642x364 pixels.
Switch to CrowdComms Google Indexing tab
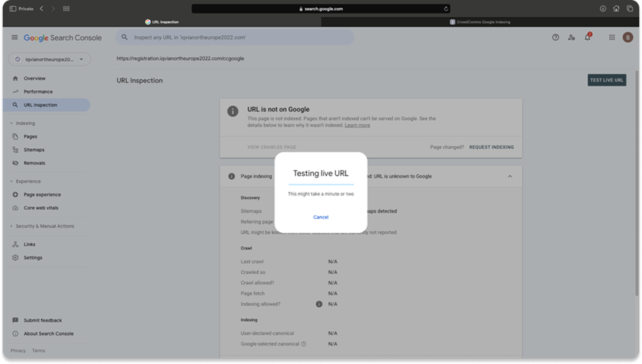coord(480,22)
